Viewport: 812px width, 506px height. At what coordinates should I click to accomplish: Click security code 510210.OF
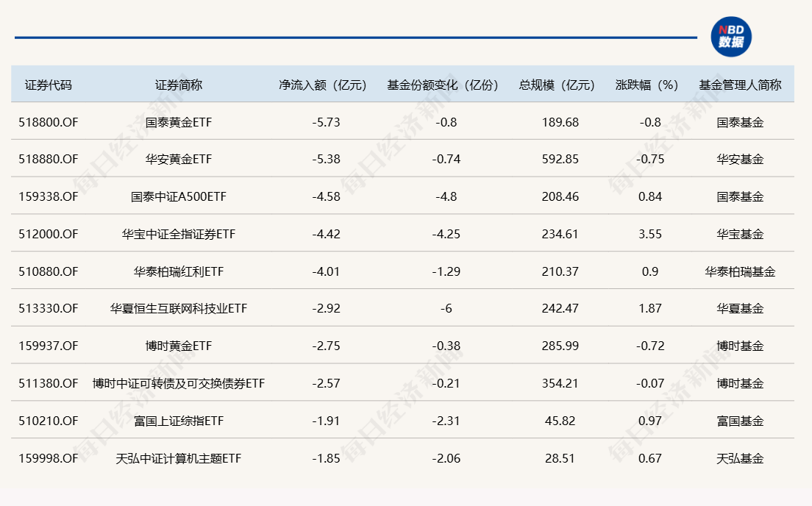(x=48, y=421)
